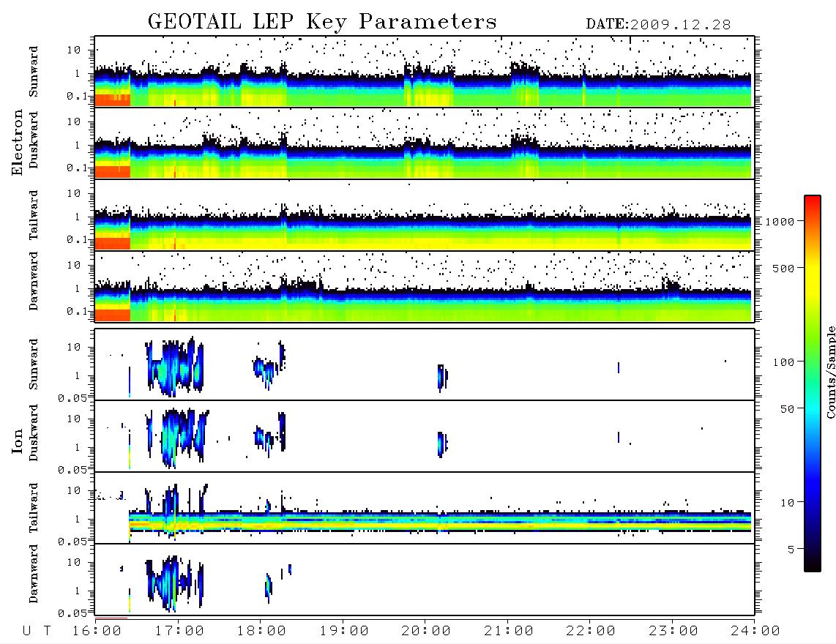Click the '0.05' tick of Ion Sunward axis
This screenshot has height=644, width=836.
[x=72, y=398]
